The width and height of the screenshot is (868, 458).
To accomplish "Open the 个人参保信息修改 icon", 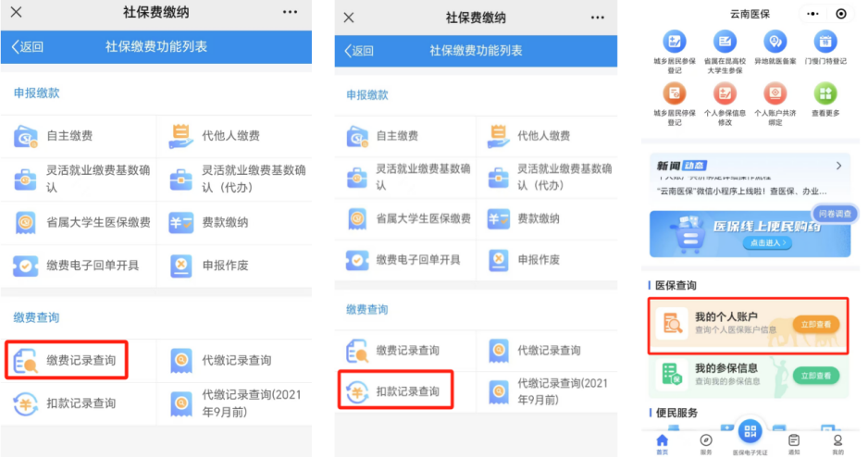I will [x=724, y=93].
